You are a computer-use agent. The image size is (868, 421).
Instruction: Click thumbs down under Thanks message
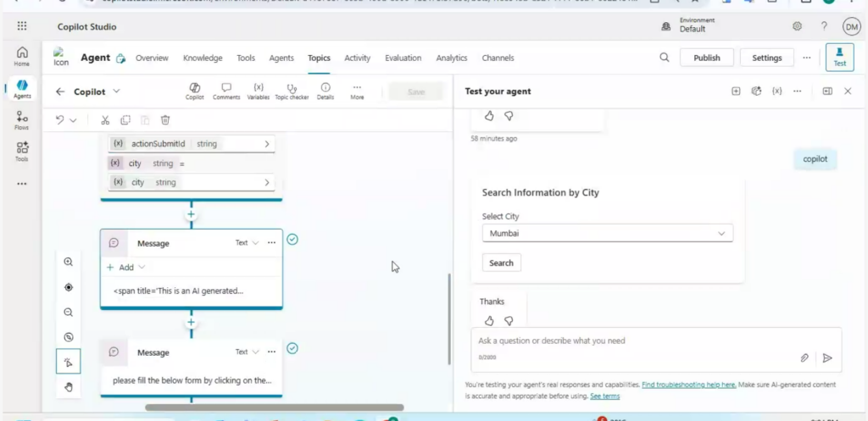[509, 321]
